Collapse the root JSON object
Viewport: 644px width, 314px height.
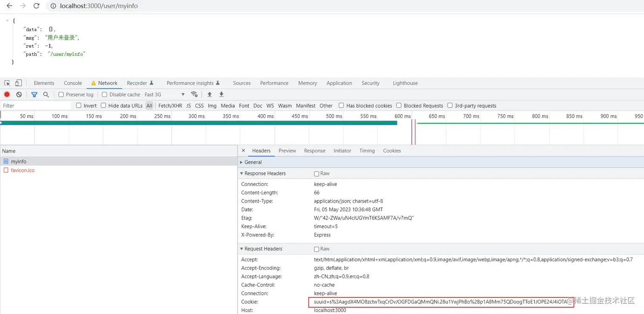7,20
